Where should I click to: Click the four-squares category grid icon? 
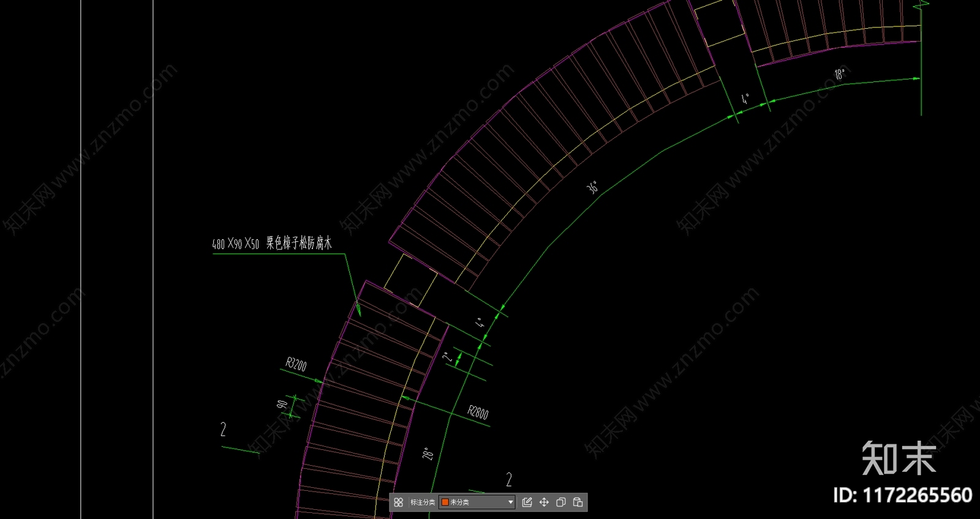coord(399,502)
